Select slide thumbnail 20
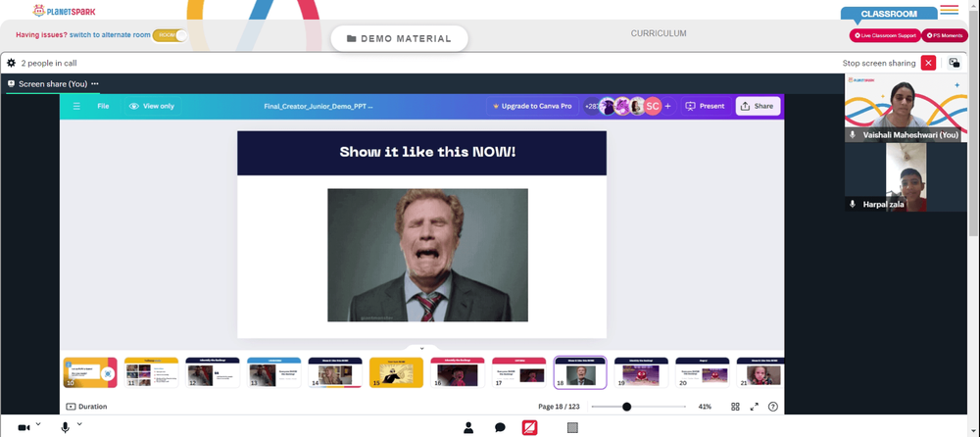This screenshot has height=437, width=980. (x=703, y=372)
